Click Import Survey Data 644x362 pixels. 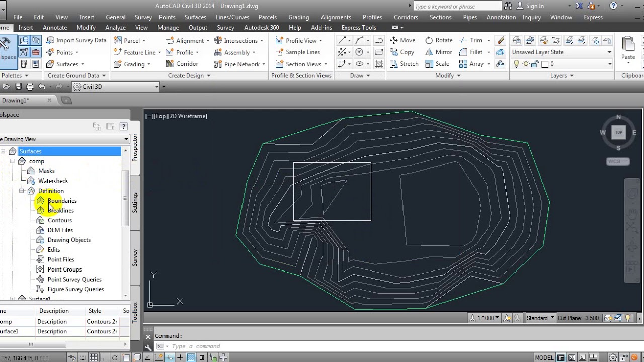76,40
